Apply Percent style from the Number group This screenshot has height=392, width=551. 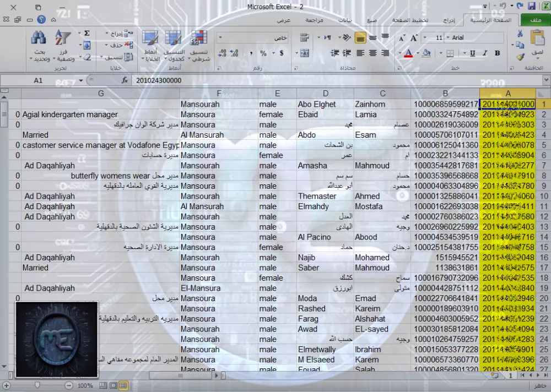coord(263,53)
